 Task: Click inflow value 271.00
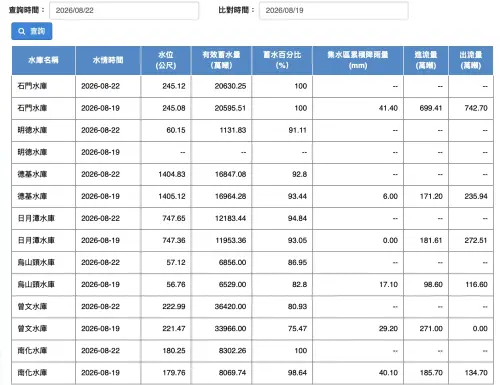[x=431, y=328]
